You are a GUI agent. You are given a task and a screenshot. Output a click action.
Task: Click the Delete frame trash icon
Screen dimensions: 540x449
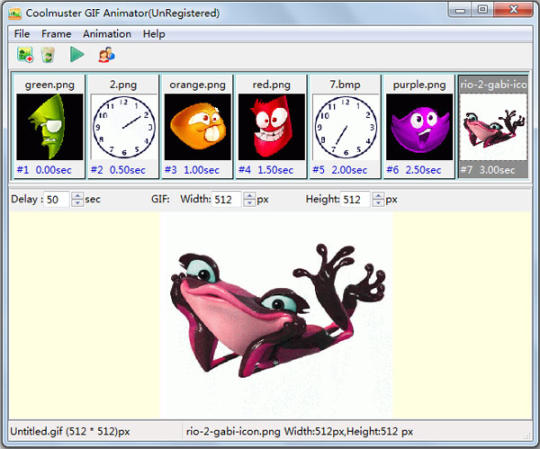[48, 55]
